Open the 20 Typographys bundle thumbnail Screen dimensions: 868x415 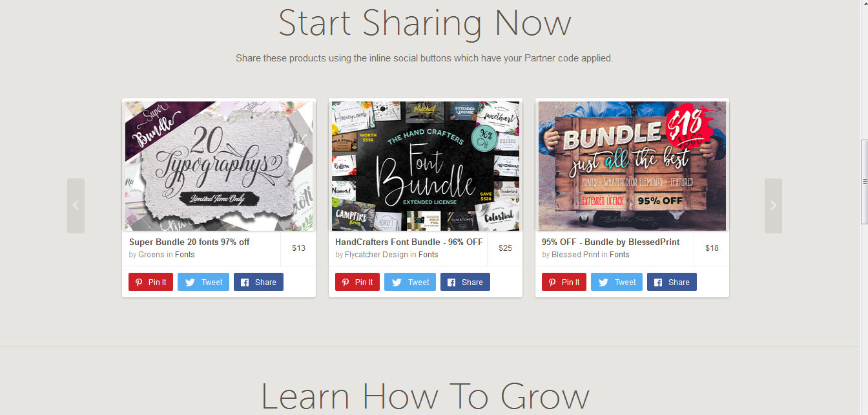point(219,166)
